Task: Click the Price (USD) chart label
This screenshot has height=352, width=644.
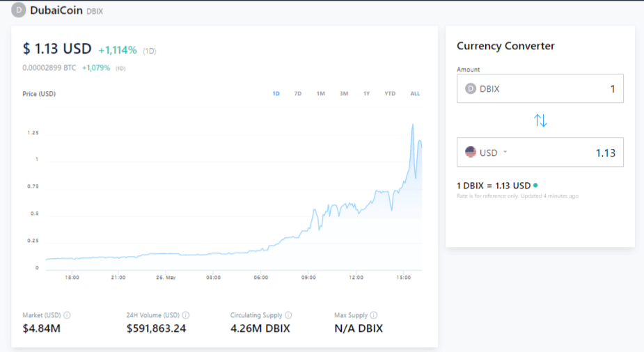Action: [x=39, y=94]
